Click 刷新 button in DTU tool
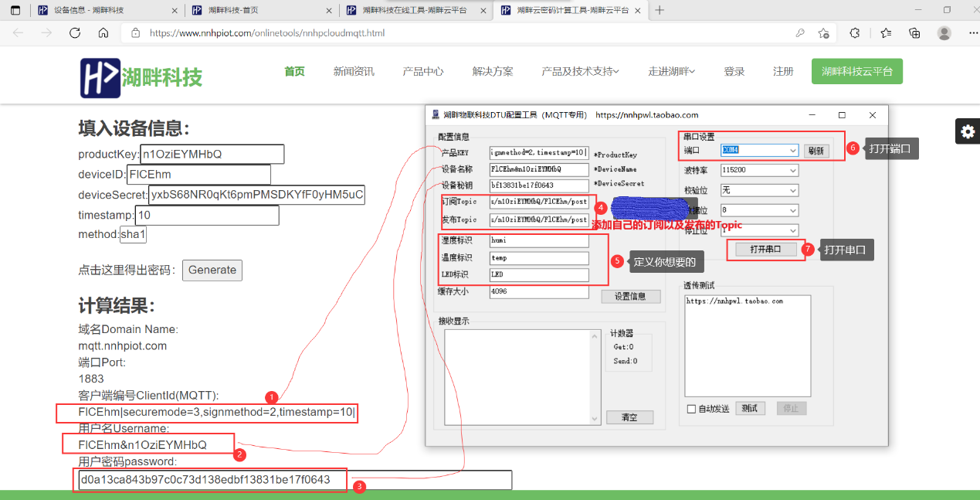Screen dimensions: 980x500 (816, 151)
